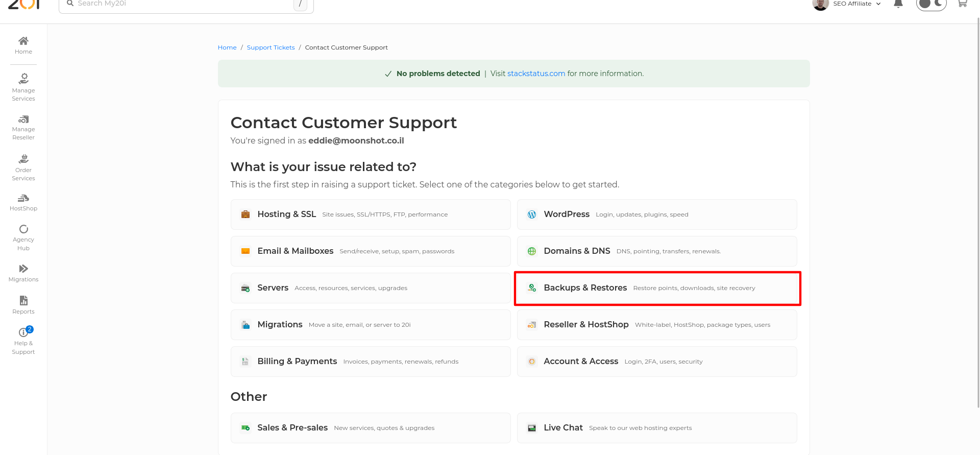Select Backups & Restores category
The height and width of the screenshot is (455, 980).
(x=657, y=288)
